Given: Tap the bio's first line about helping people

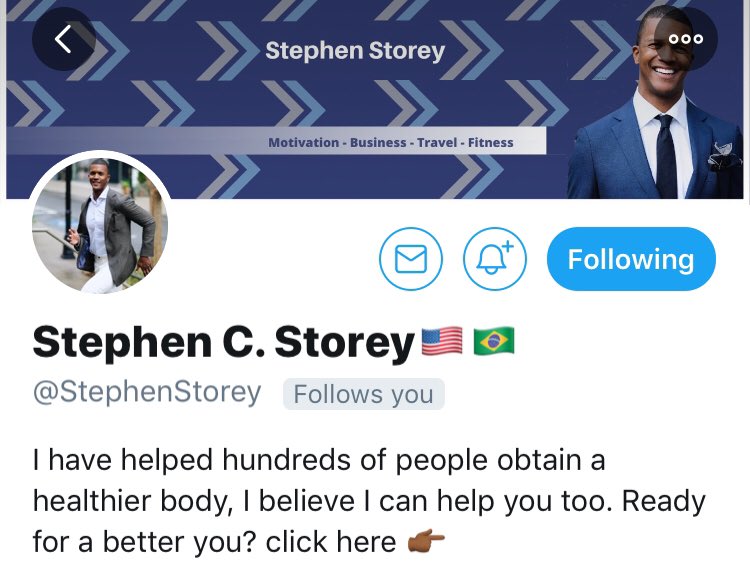Looking at the screenshot, I should 319,460.
